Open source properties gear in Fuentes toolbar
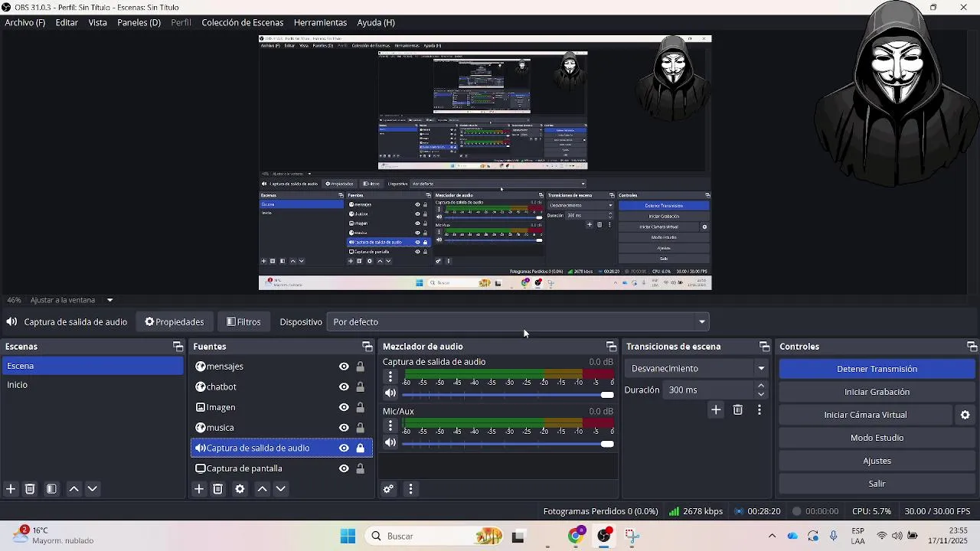This screenshot has width=980, height=551. pyautogui.click(x=240, y=489)
